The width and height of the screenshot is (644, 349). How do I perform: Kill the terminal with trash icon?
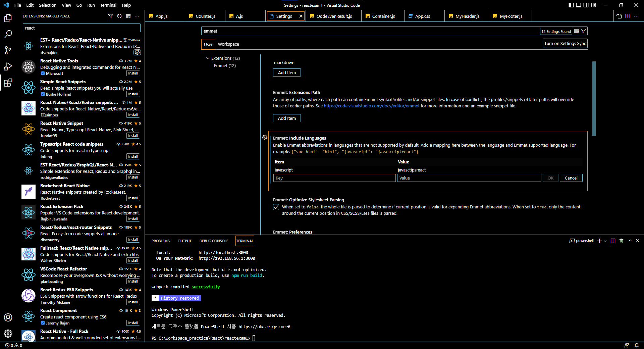[622, 241]
